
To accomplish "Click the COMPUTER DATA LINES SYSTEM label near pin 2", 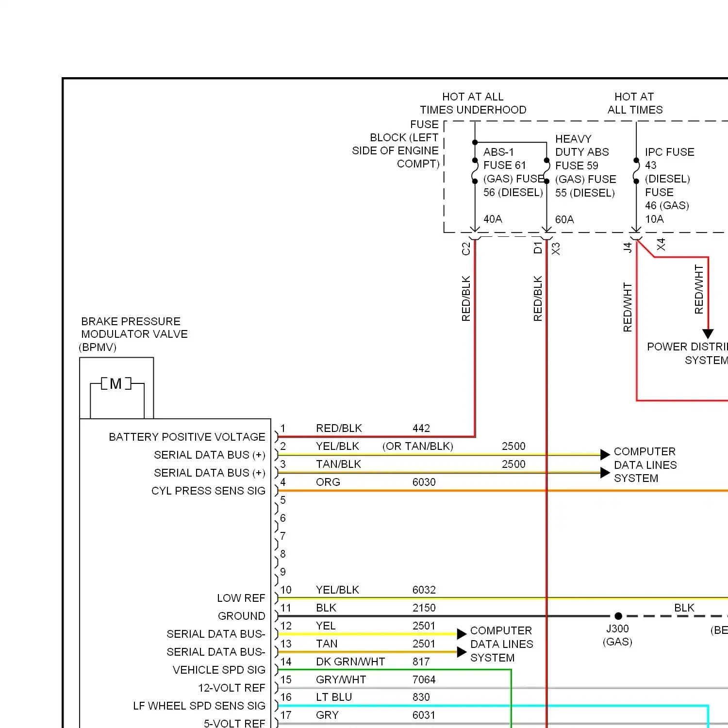I will [645, 465].
